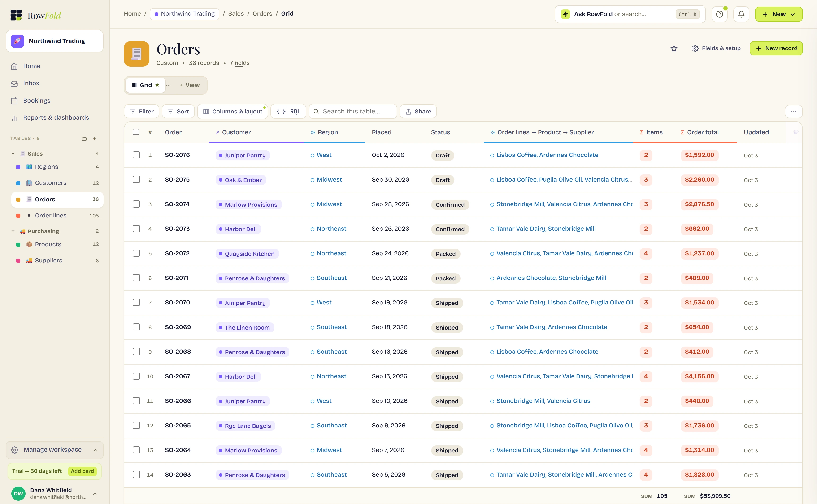This screenshot has height=504, width=817.
Task: Create a new folder in Tables section
Action: 84,139
